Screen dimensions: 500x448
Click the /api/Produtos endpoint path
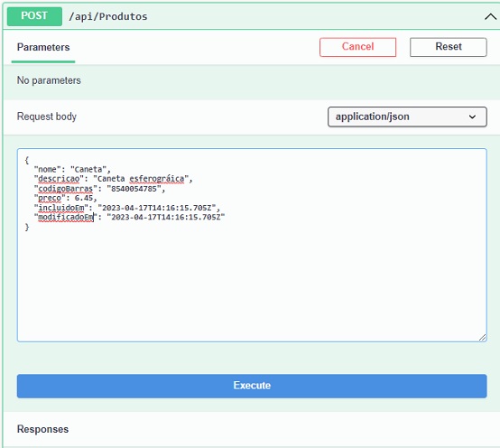[x=108, y=16]
